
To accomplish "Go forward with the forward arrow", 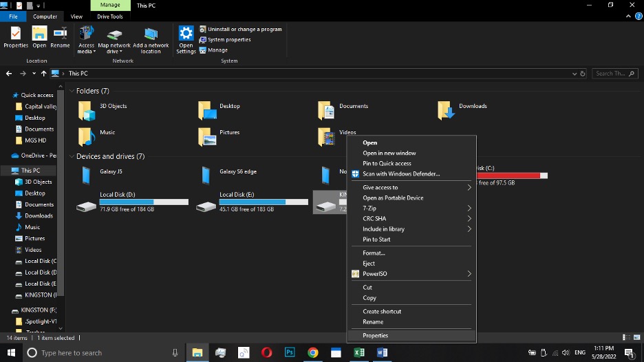I will coord(23,74).
